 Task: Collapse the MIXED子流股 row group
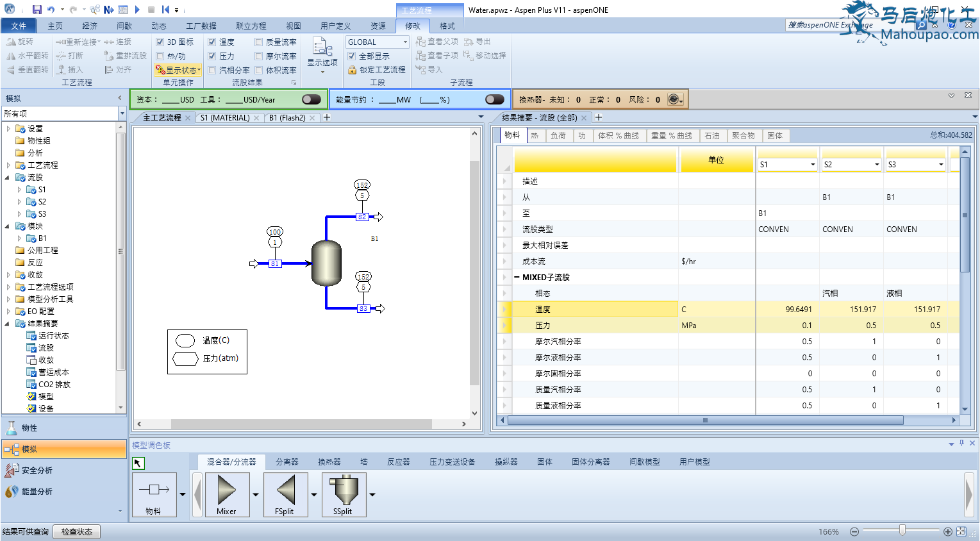tap(517, 277)
